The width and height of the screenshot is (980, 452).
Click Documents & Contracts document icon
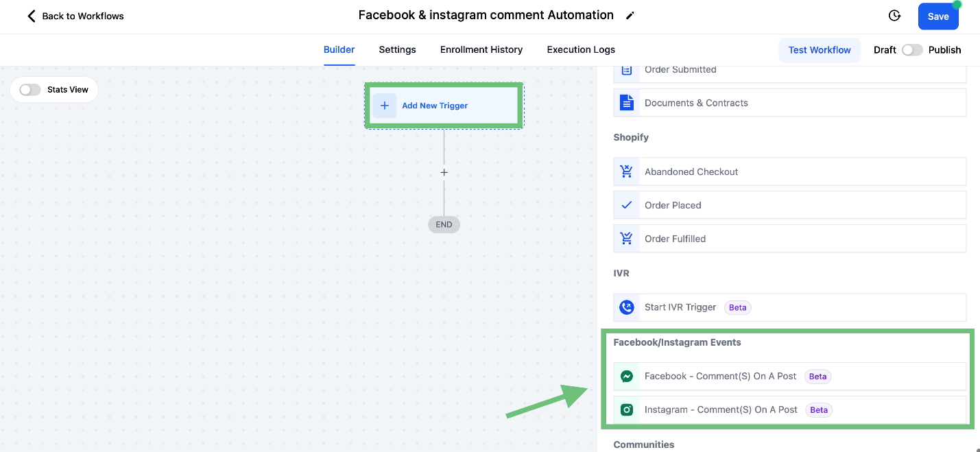coord(627,103)
